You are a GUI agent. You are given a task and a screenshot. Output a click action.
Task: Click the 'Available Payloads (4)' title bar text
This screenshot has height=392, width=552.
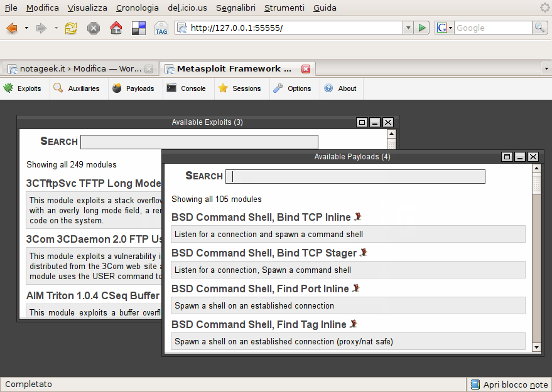tap(352, 157)
